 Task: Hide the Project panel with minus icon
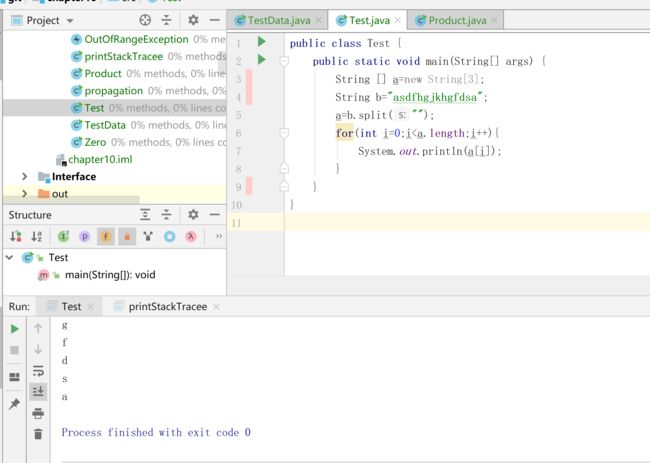pyautogui.click(x=214, y=20)
